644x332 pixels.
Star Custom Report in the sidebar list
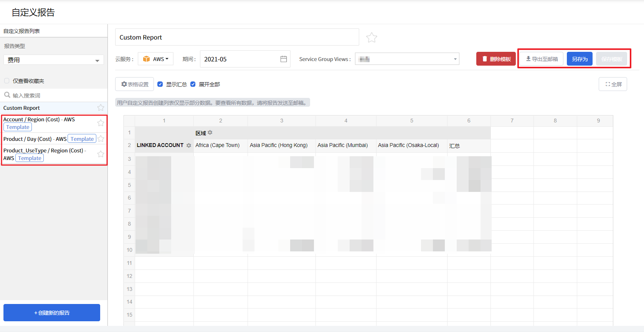tap(101, 108)
